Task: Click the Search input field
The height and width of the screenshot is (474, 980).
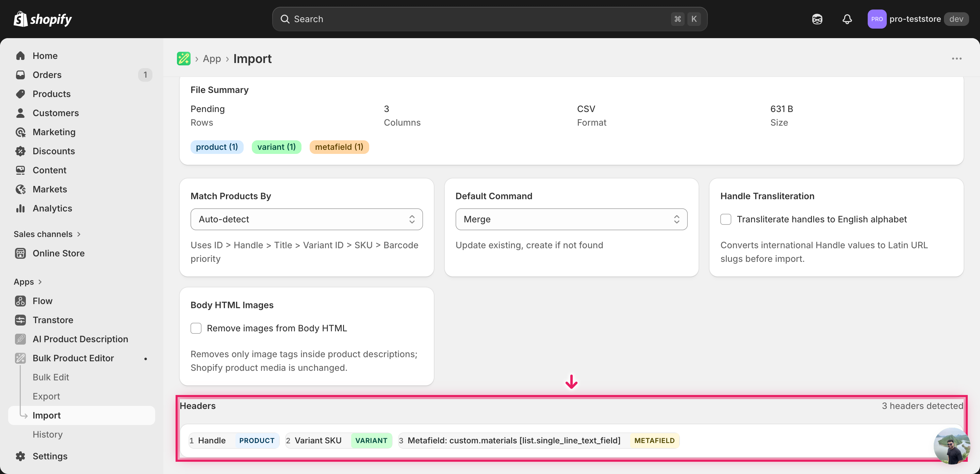Action: point(489,19)
